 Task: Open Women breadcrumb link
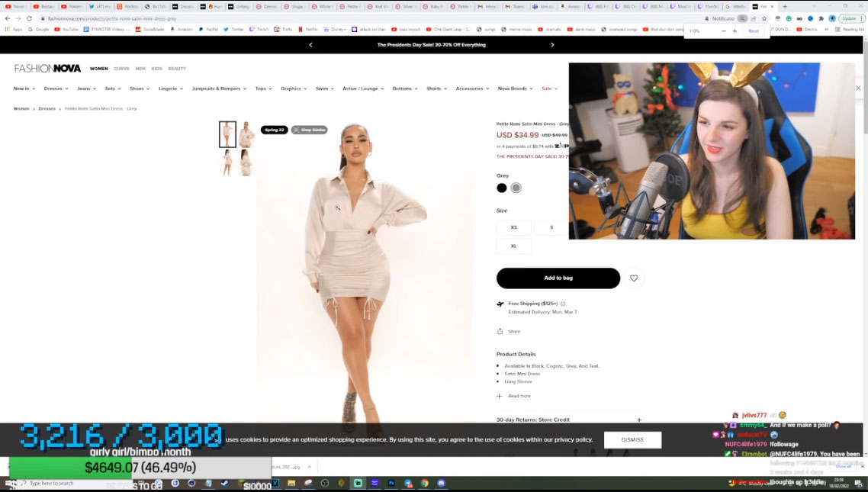pyautogui.click(x=21, y=109)
